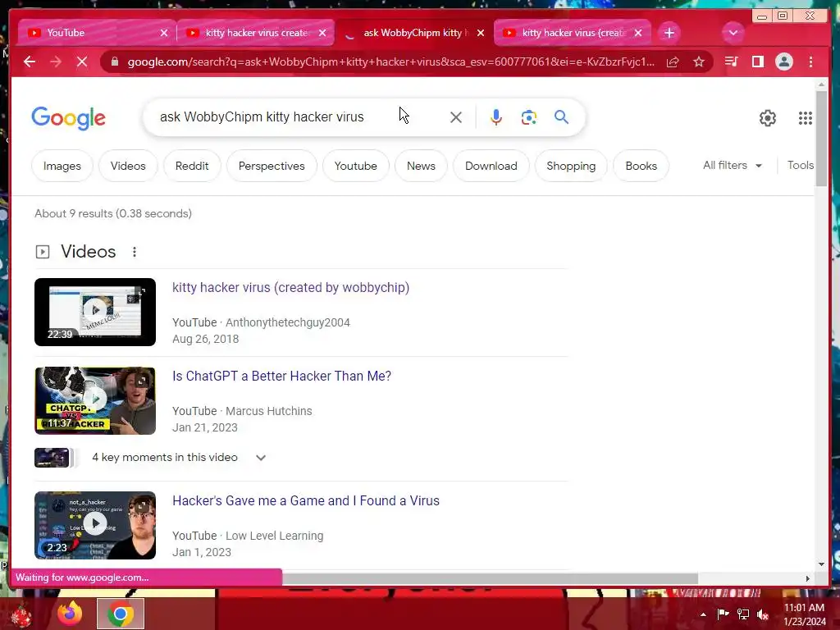Screen dimensions: 840x630
Task: Open Action Center flag in system tray
Action: coord(724,614)
